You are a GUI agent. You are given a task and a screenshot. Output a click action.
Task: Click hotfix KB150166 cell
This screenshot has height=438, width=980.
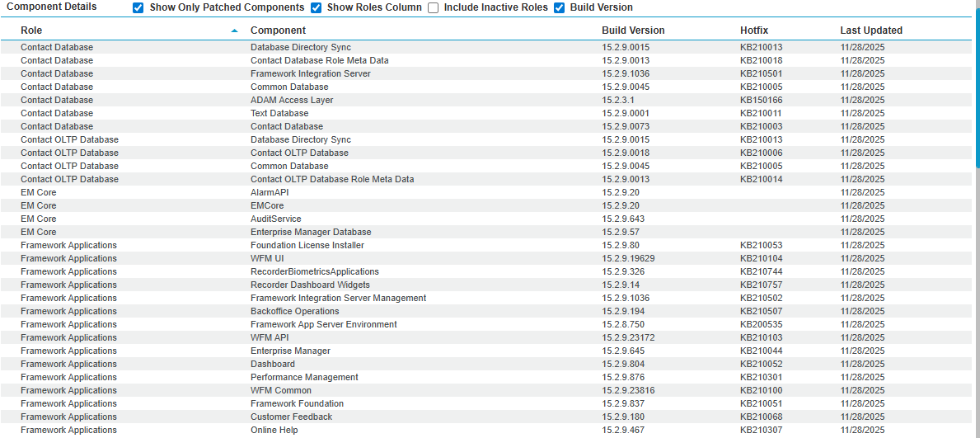(x=761, y=100)
